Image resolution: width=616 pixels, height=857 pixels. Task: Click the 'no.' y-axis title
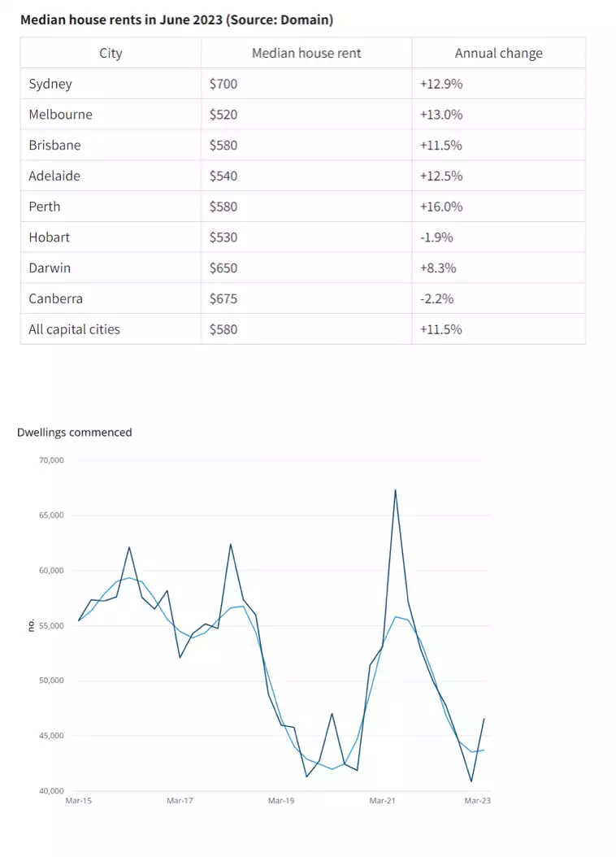point(30,625)
